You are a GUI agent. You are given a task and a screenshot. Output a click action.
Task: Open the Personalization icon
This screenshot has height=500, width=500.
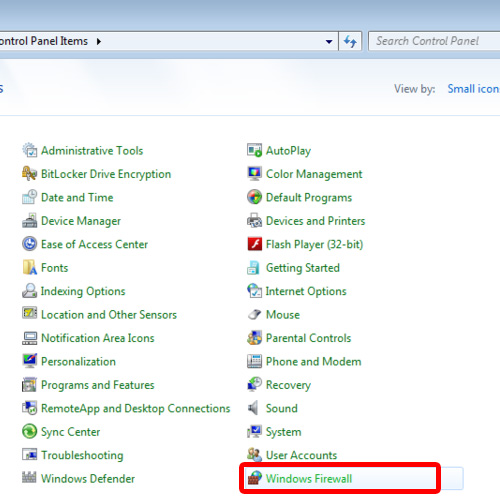(29, 361)
